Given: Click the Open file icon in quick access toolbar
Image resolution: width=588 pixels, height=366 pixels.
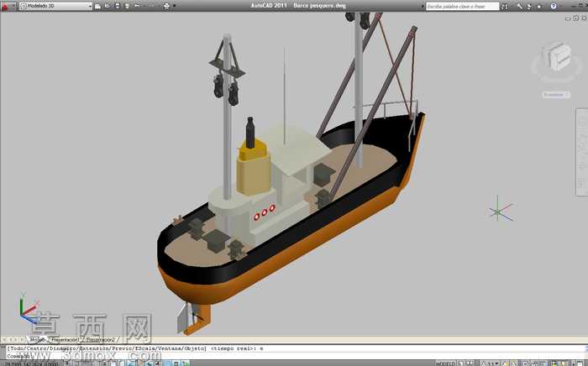Looking at the screenshot, I should [x=108, y=6].
